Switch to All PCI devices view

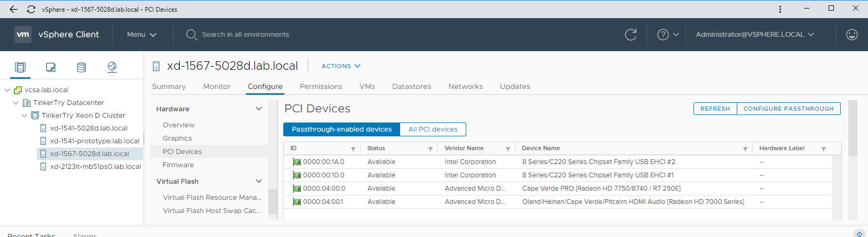(433, 129)
